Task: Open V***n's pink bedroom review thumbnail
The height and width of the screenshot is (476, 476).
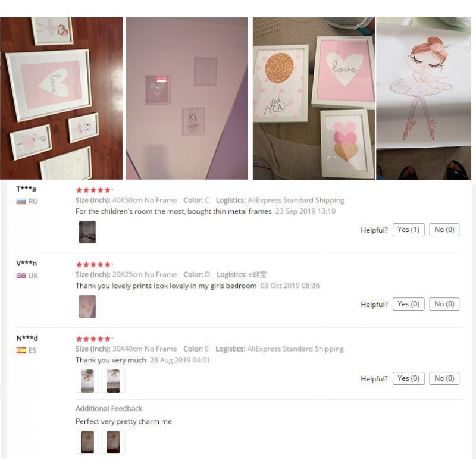Action: coord(87,306)
